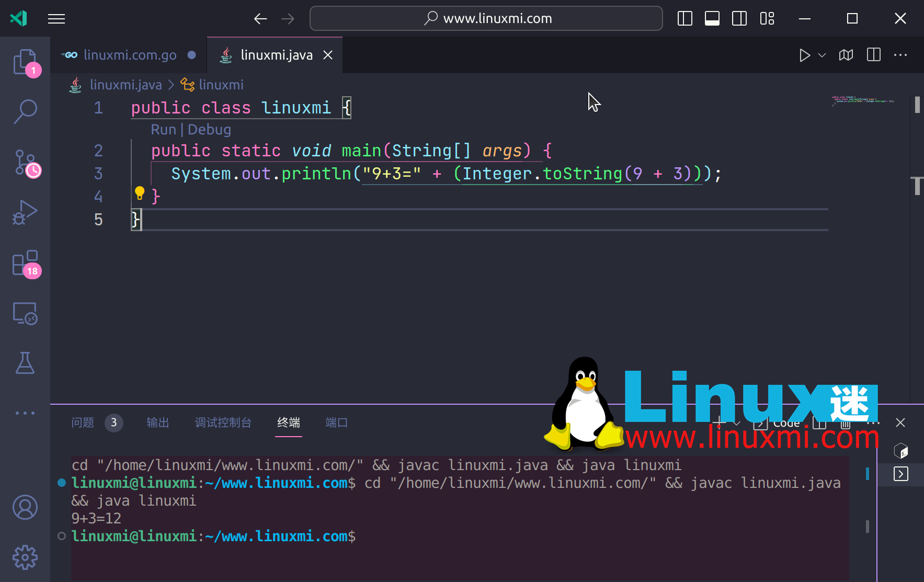Image resolution: width=924 pixels, height=582 pixels.
Task: Open the run options dropdown beside the play button
Action: (822, 55)
